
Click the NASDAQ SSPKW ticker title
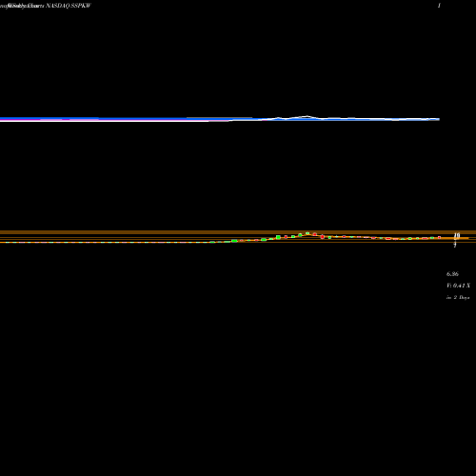(69, 6)
